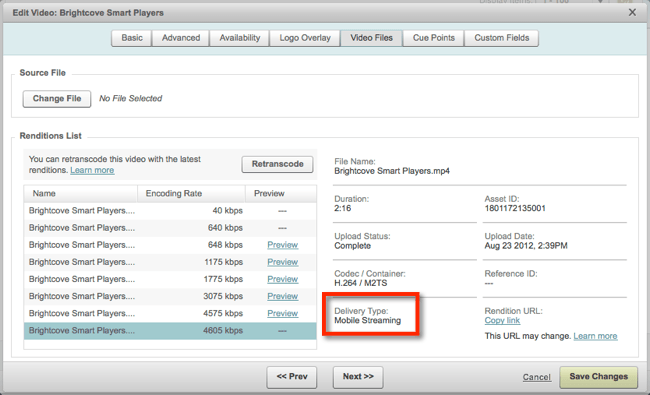The height and width of the screenshot is (395, 650).
Task: Select the 1775 kbps rendition row
Action: coord(170,279)
